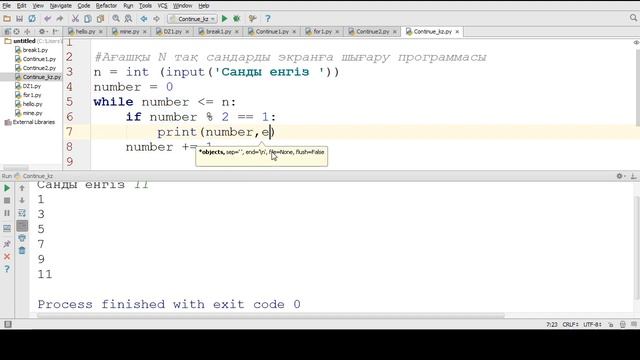Navigate back with the blue left arrow
The width and height of the screenshot is (640, 360).
coord(144,19)
